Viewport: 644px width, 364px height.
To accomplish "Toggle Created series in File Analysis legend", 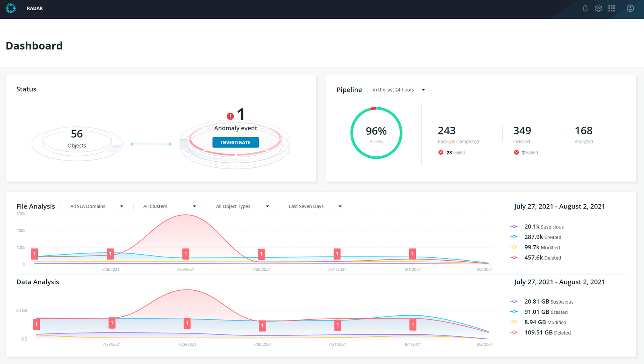I will coord(514,237).
